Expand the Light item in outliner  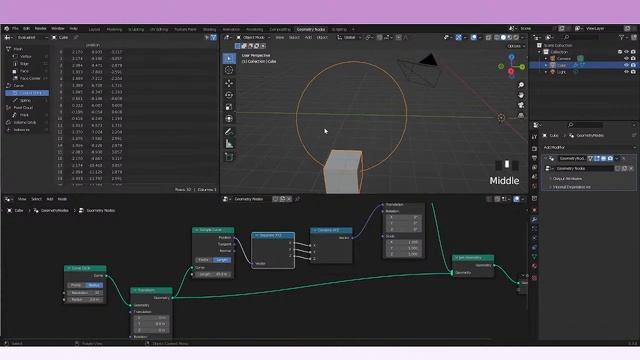(546, 71)
